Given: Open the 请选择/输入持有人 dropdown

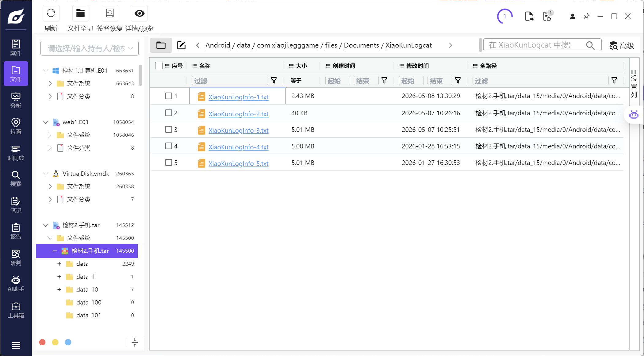Looking at the screenshot, I should pos(90,48).
